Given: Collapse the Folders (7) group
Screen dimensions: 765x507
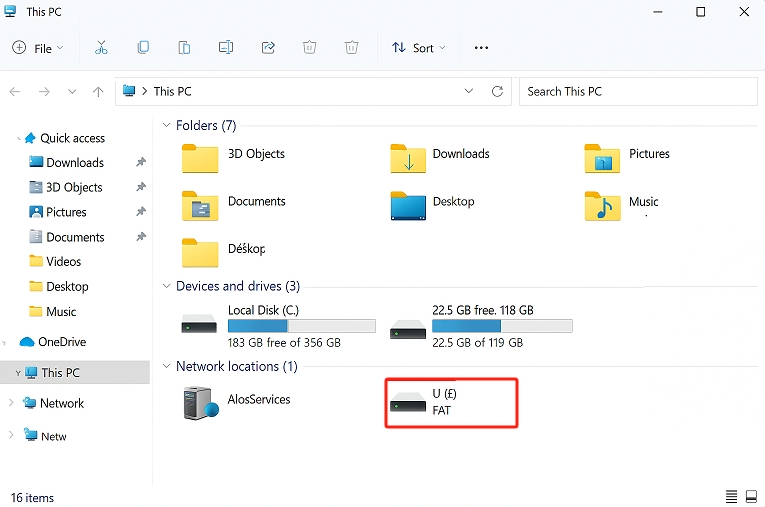Looking at the screenshot, I should [x=166, y=125].
